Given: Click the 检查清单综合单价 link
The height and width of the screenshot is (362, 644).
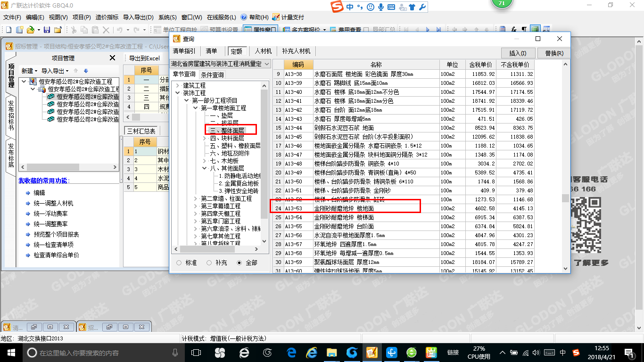Looking at the screenshot, I should click(56, 255).
